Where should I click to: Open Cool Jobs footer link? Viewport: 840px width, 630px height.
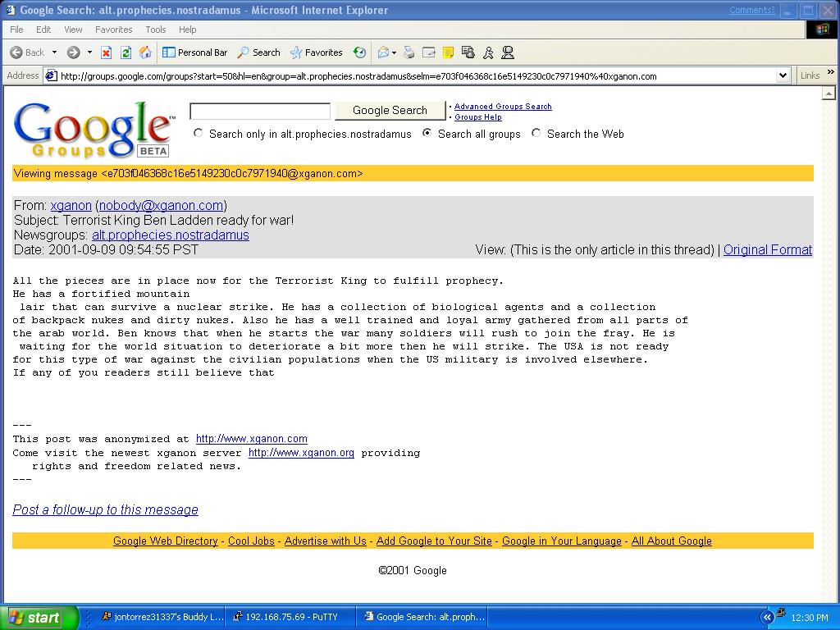coord(251,541)
